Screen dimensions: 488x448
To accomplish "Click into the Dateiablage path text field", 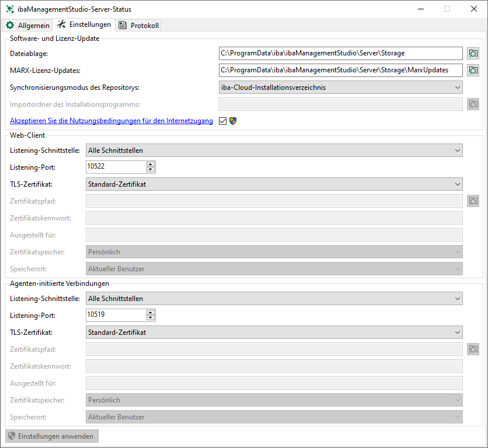I will pyautogui.click(x=340, y=54).
